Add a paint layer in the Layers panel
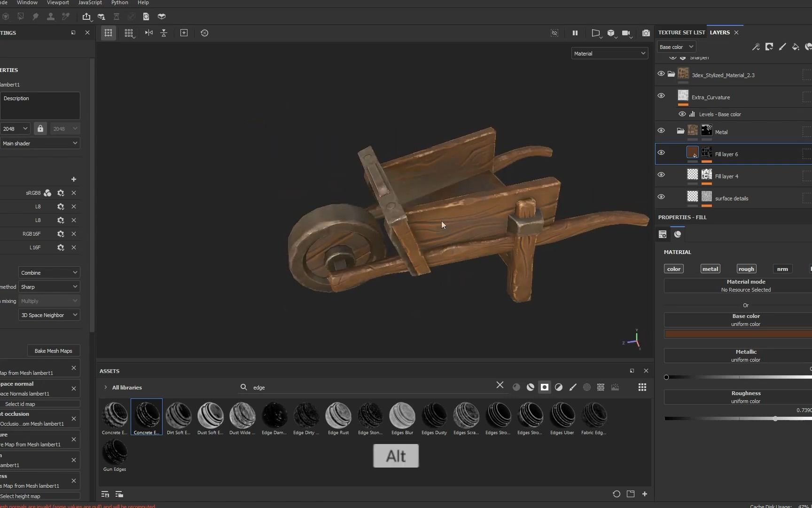This screenshot has height=508, width=812. tap(783, 47)
